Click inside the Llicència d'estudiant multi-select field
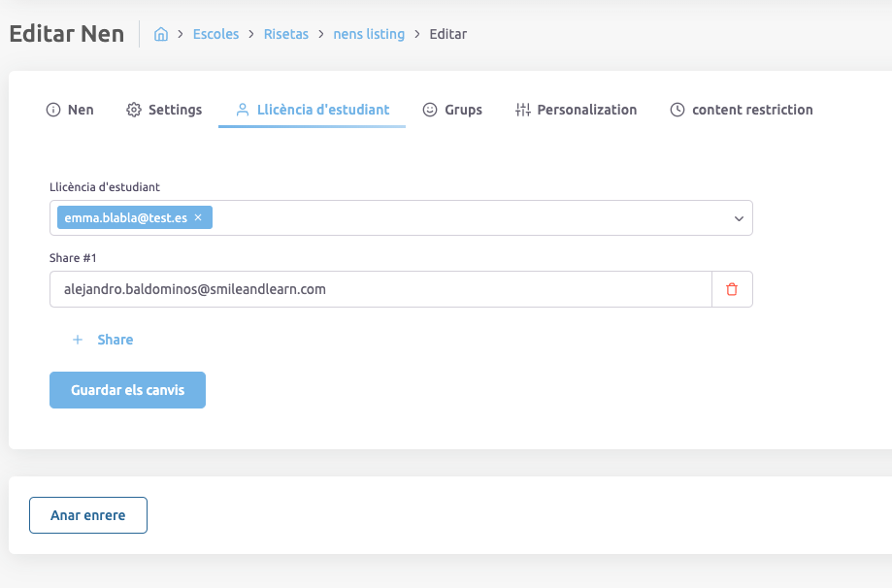Viewport: 892px width, 588px height. 466,218
